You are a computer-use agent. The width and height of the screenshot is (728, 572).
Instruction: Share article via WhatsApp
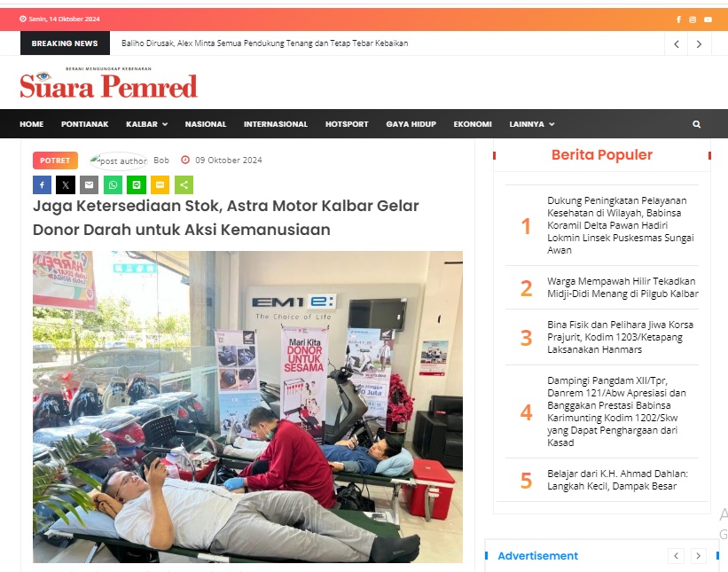[x=113, y=184]
